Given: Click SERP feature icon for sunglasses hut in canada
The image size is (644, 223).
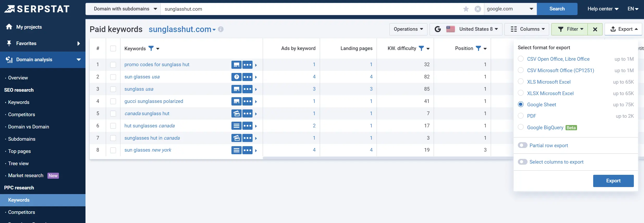Looking at the screenshot, I should click(x=236, y=138).
